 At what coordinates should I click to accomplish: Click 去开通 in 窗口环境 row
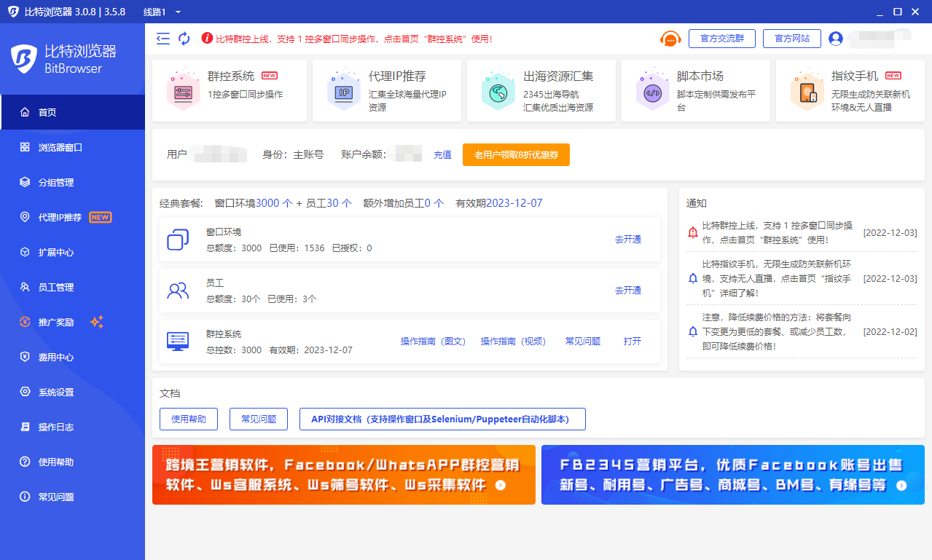[x=628, y=239]
